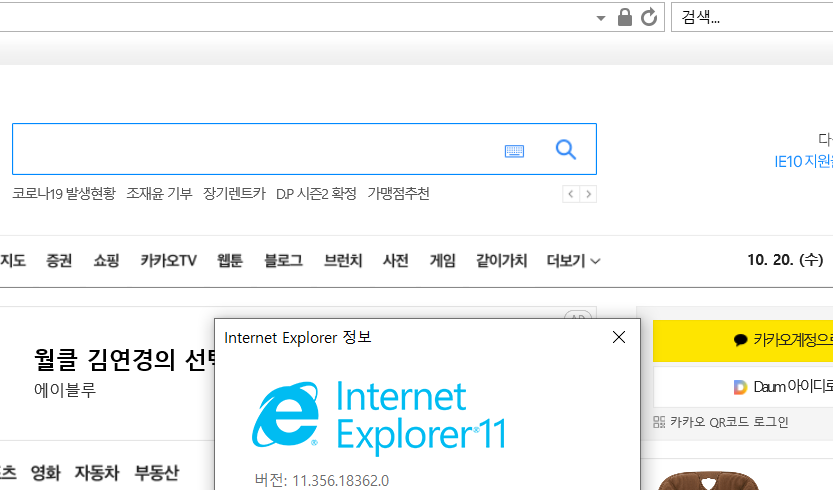Go to 웹툰 service tab

pos(230,260)
